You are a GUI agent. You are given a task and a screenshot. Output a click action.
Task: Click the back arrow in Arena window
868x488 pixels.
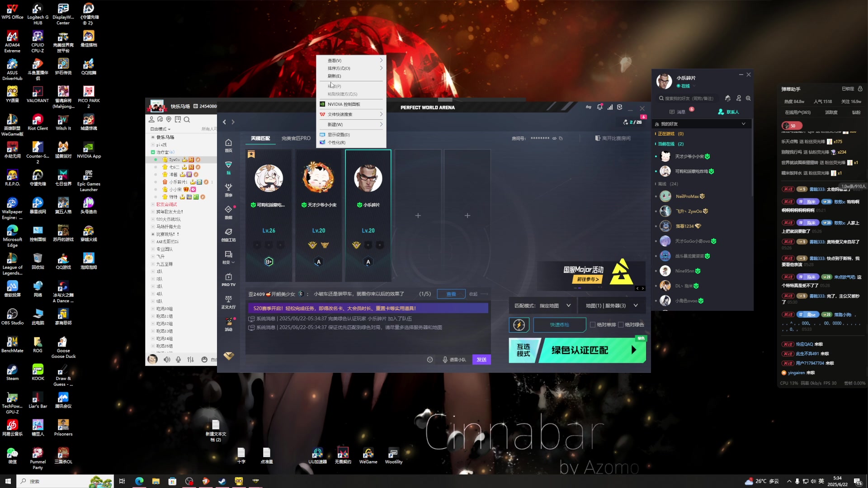tap(224, 122)
